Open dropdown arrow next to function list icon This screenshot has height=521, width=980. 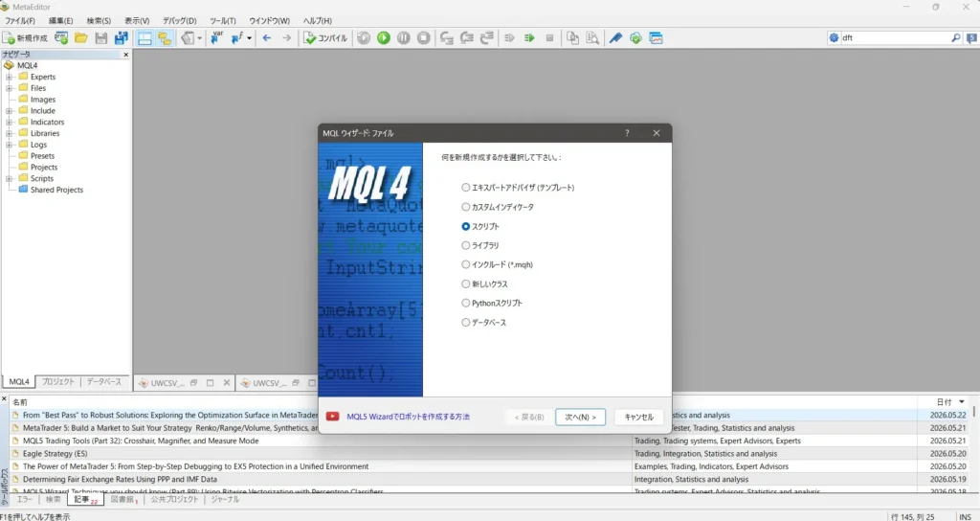click(x=250, y=38)
